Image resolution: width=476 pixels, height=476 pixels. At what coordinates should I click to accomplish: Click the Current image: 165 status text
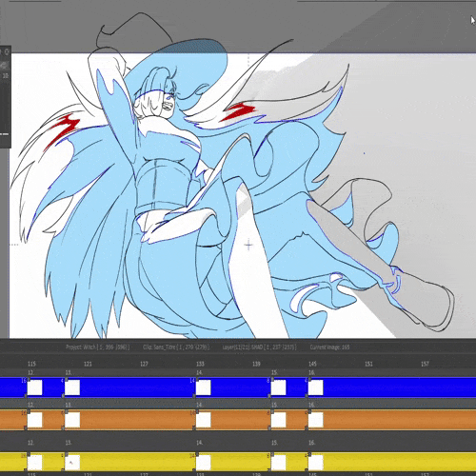pos(329,347)
